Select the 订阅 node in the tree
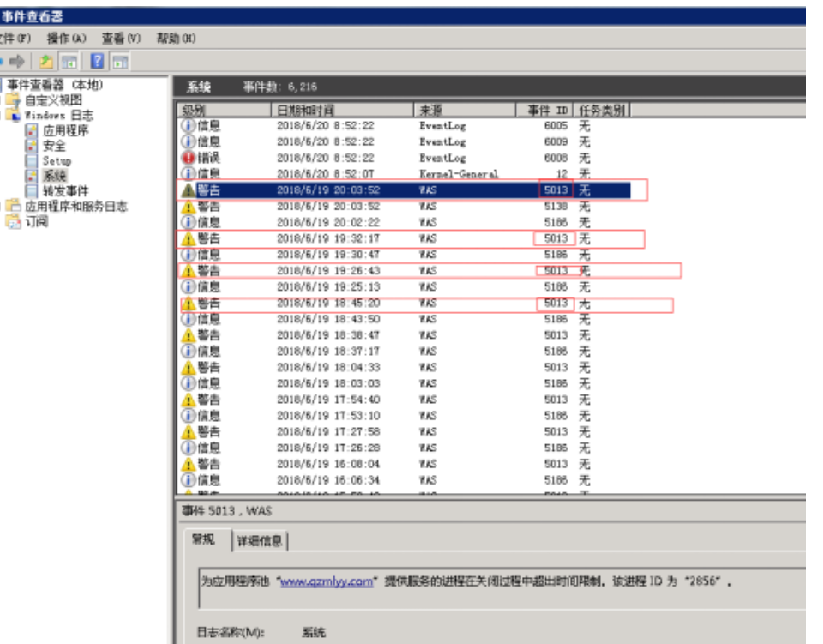 point(37,222)
